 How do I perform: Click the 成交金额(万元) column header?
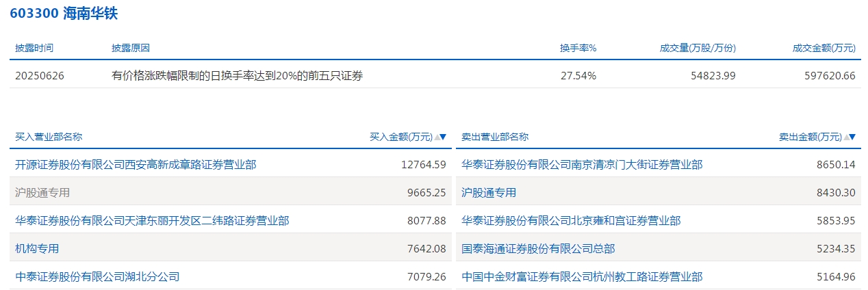[824, 48]
